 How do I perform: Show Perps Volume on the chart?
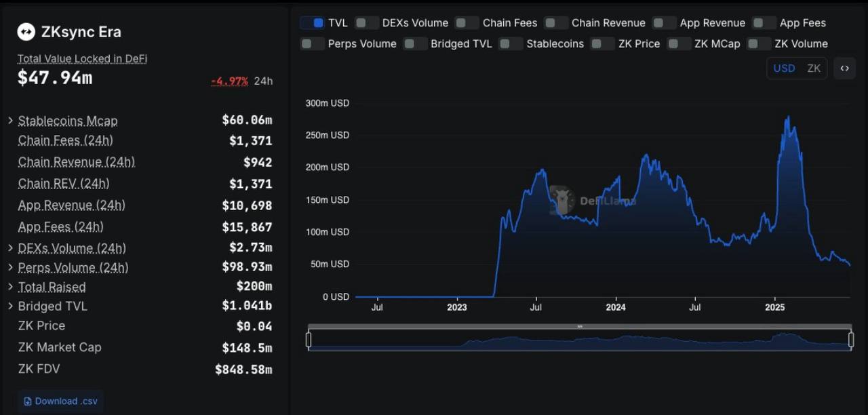click(x=312, y=44)
